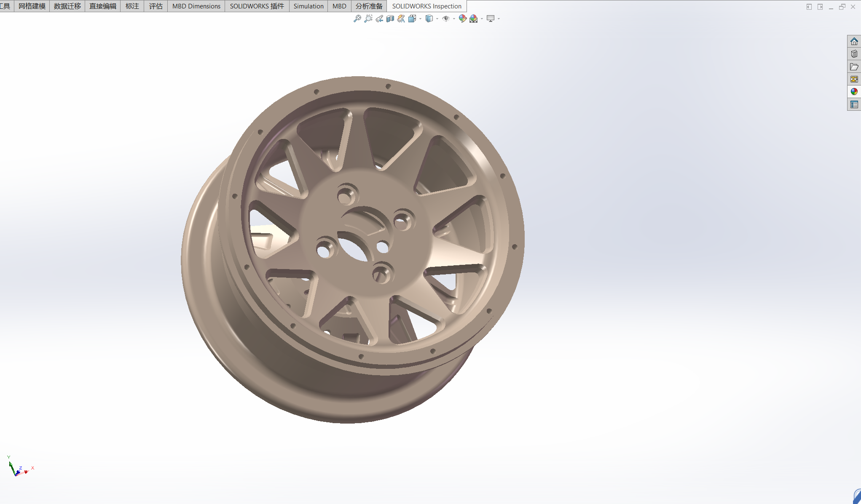This screenshot has width=861, height=504.
Task: Open SOLIDWORKS Resources home panel
Action: [854, 41]
